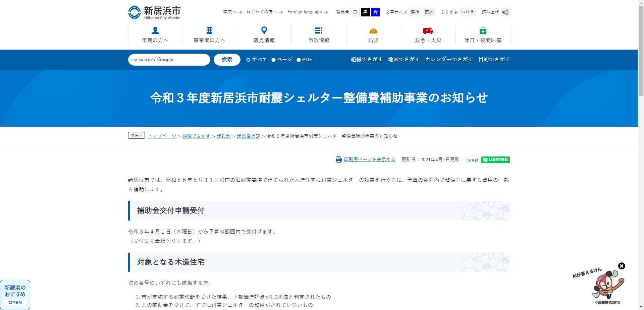Open 市政情報 list icon
The width and height of the screenshot is (644, 310).
(319, 30)
